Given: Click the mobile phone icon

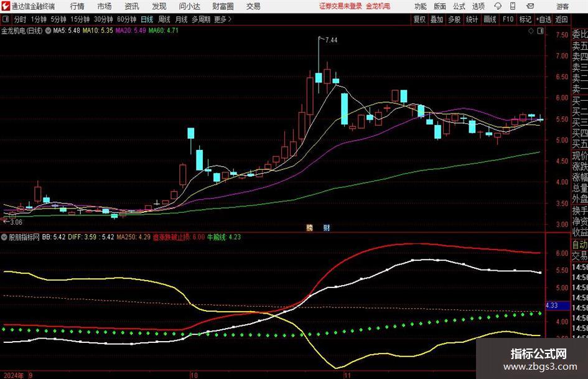Looking at the screenshot, I should [x=513, y=6].
